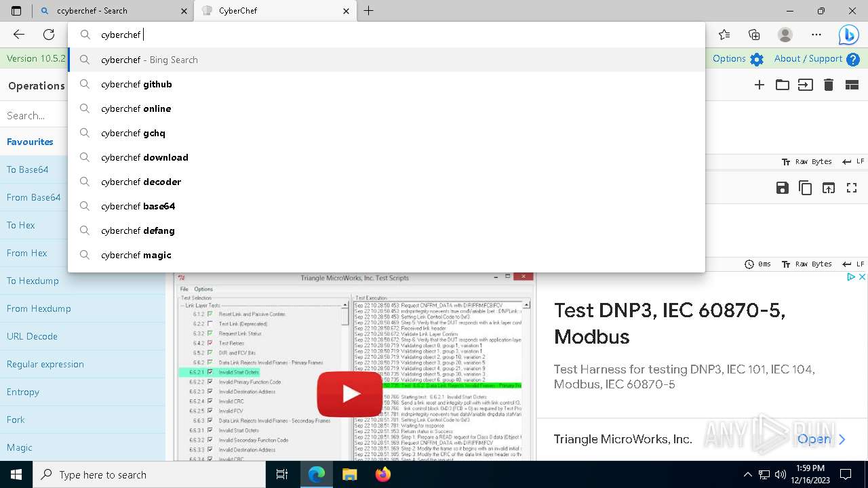Select the Regular expression operation
This screenshot has width=868, height=488.
[83, 364]
